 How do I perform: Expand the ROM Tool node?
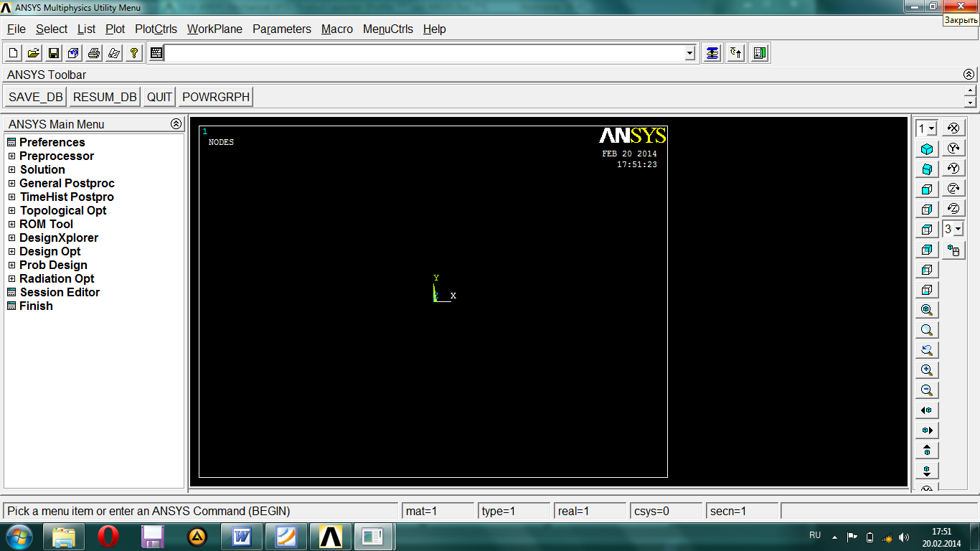click(11, 225)
